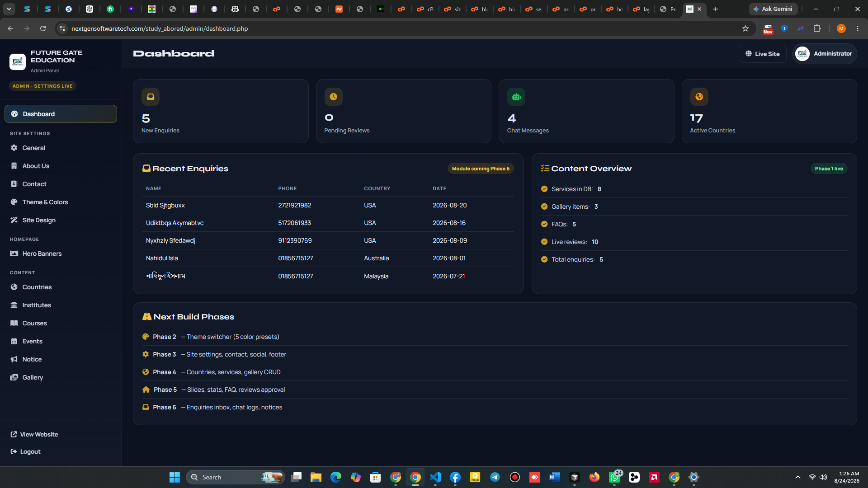The image size is (868, 488).
Task: Click Phase 4 Countries, services, gallery CRUD
Action: pyautogui.click(x=495, y=372)
